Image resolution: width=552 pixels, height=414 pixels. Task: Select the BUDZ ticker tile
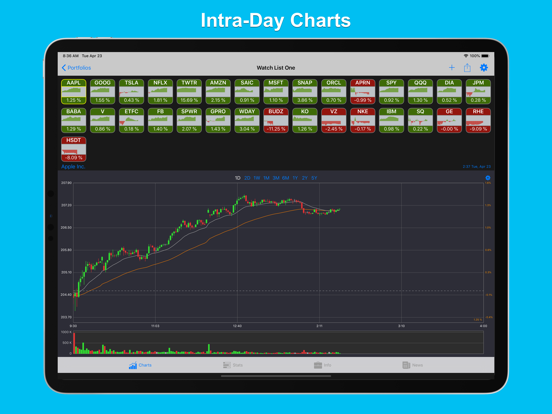coord(276,120)
